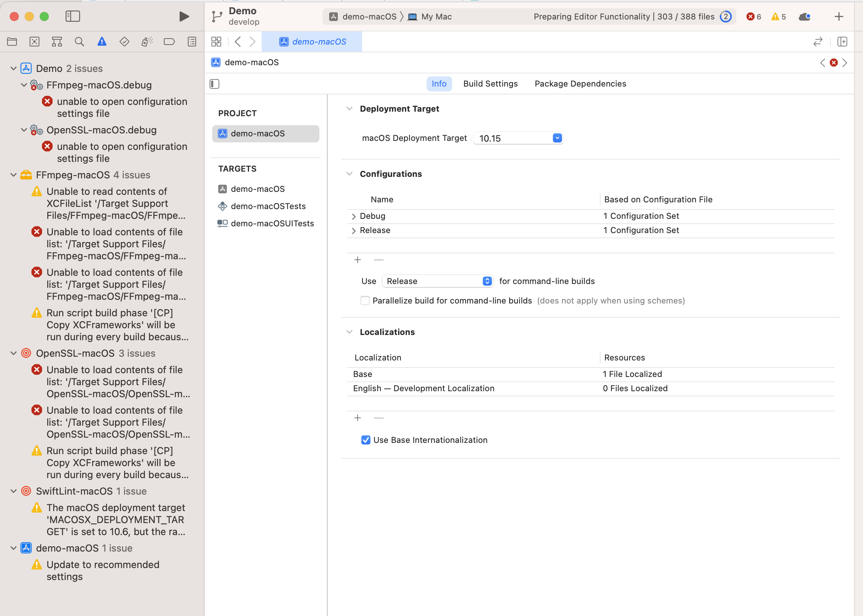Add a new localization with the plus button
This screenshot has width=863, height=616.
[357, 418]
